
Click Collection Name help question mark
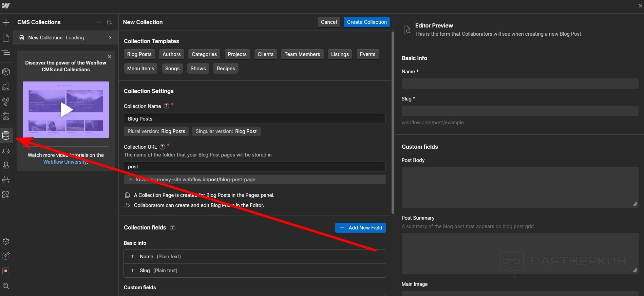[x=166, y=106]
